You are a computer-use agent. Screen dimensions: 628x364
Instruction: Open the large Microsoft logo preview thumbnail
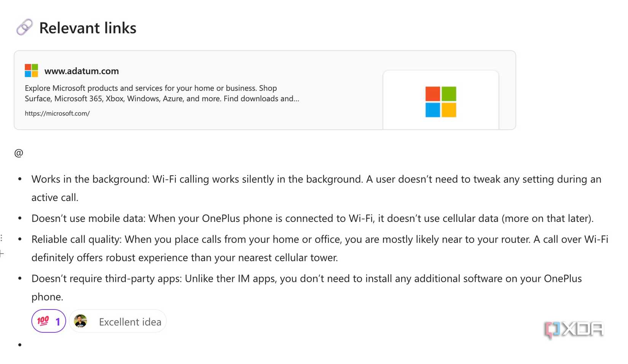(441, 100)
